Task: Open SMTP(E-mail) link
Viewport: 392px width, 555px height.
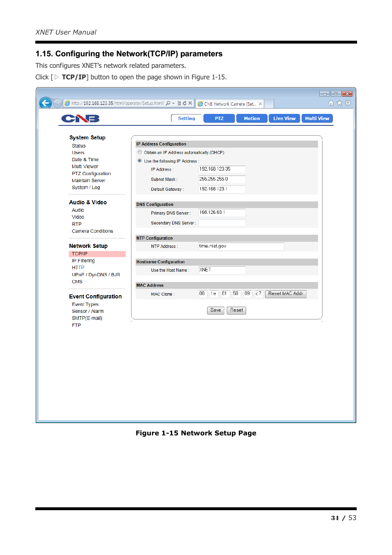Action: tap(87, 318)
